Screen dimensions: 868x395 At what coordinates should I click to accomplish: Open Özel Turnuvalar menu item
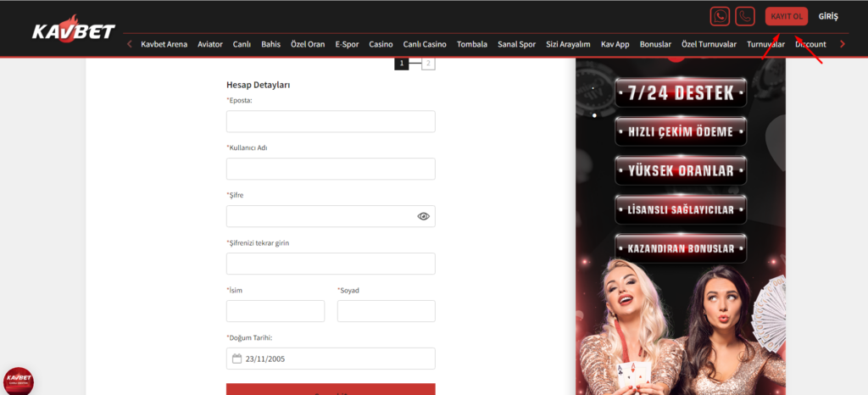pyautogui.click(x=709, y=44)
